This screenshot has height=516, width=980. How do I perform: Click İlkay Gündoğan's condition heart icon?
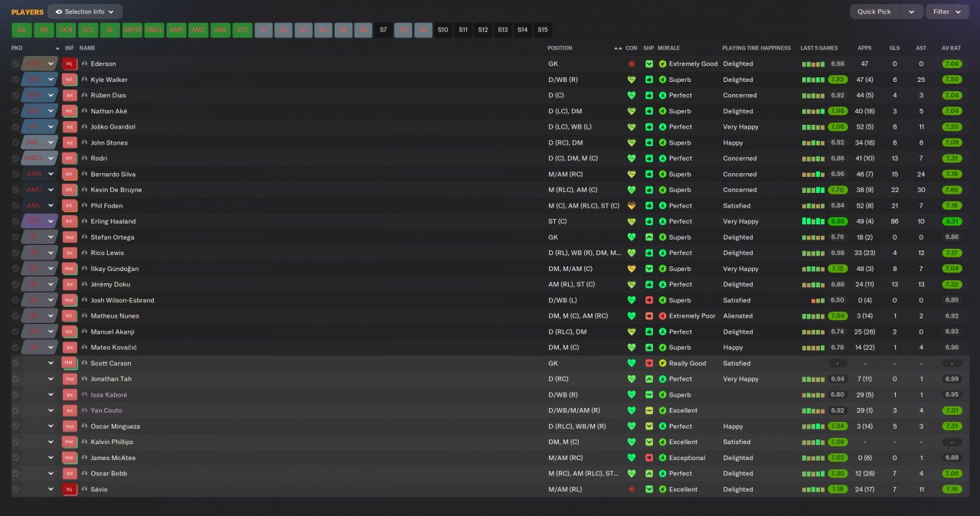coord(632,269)
